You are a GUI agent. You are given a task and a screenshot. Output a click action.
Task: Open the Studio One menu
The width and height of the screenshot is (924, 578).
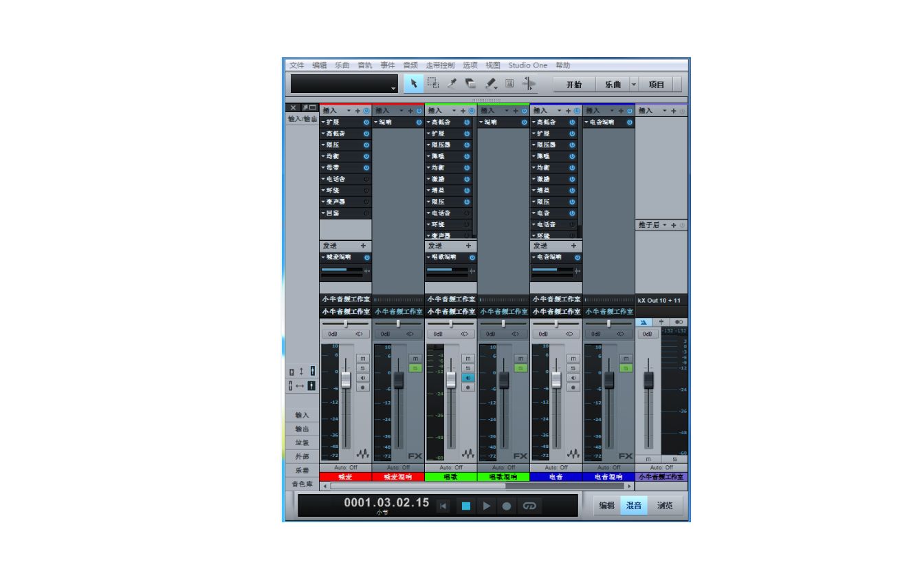pos(528,65)
